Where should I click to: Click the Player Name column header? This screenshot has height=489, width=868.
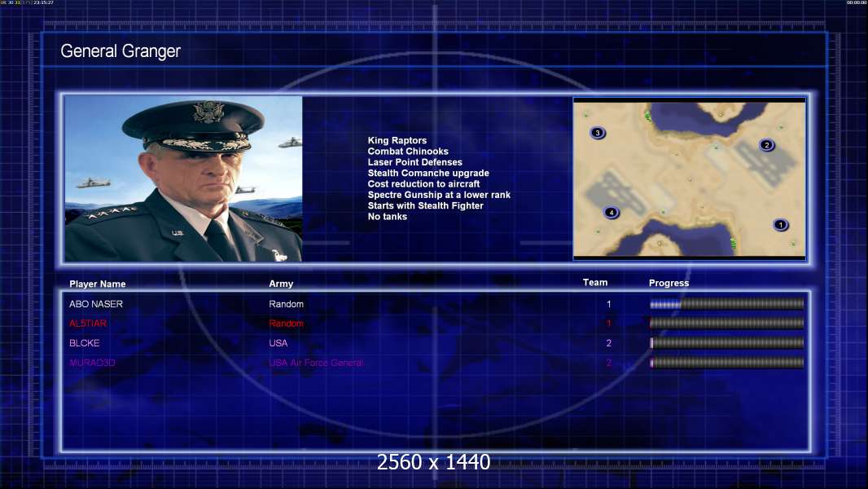pos(98,284)
